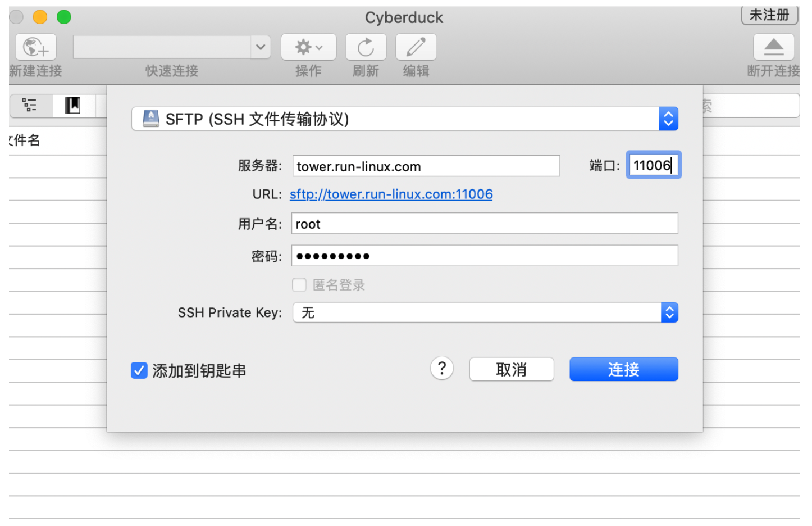Screen dimensions: 812x526
Task: Click the 取消 cancel button
Action: [x=512, y=369]
